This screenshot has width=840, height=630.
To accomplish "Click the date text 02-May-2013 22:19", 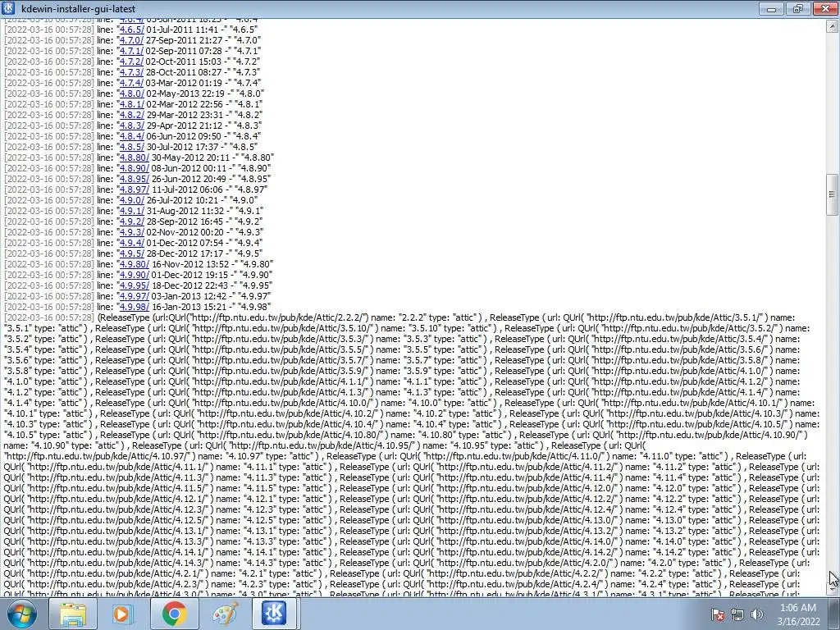I will (x=185, y=94).
